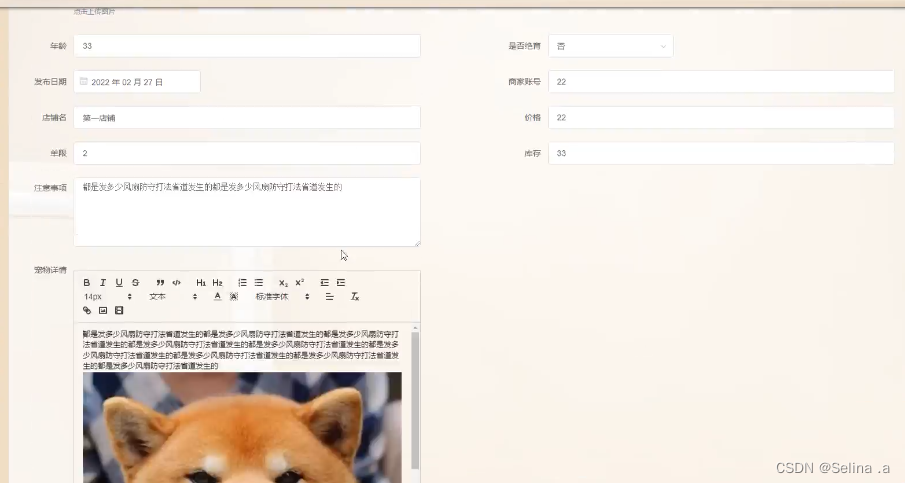Viewport: 905px width, 483px height.
Task: Insert a code block
Action: [x=177, y=283]
